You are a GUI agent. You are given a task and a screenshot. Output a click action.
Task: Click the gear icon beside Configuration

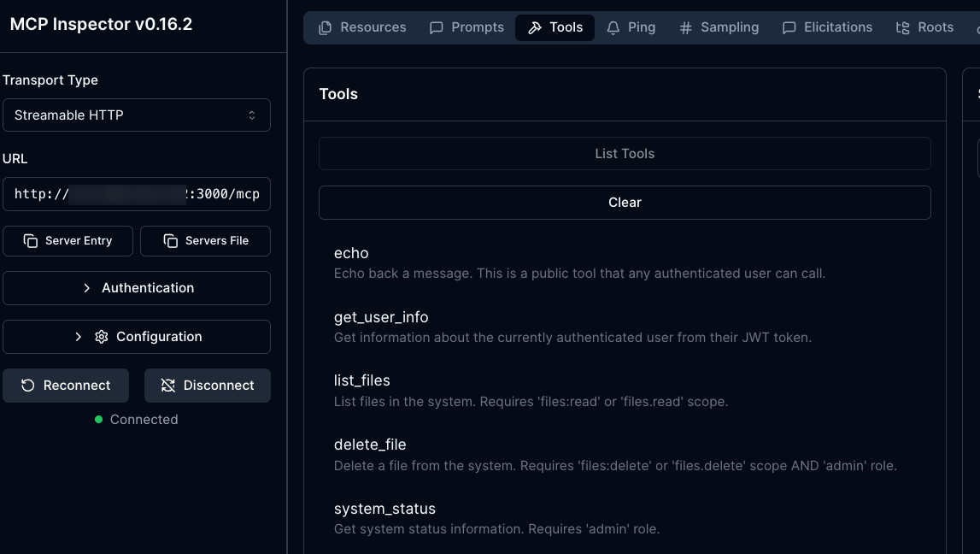(x=102, y=337)
